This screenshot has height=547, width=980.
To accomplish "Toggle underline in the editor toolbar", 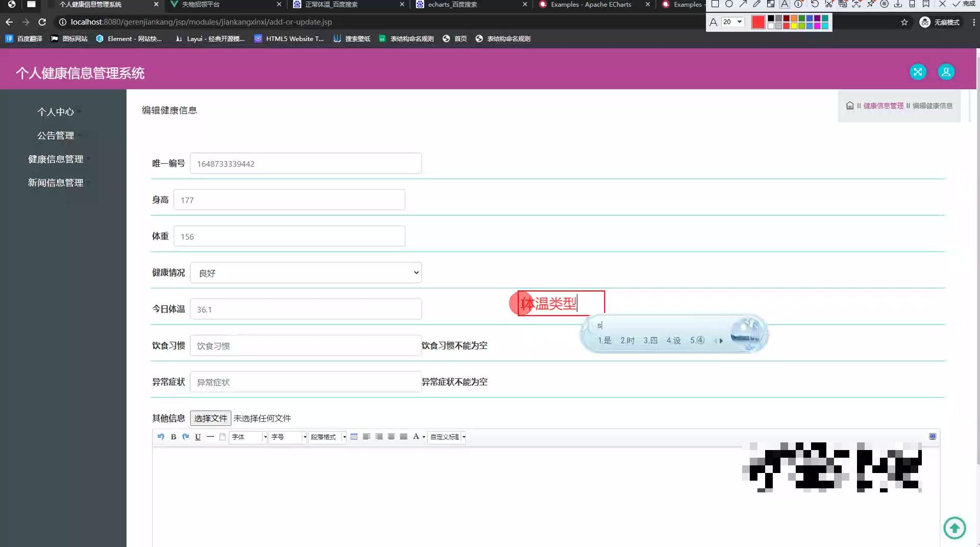I will click(198, 437).
